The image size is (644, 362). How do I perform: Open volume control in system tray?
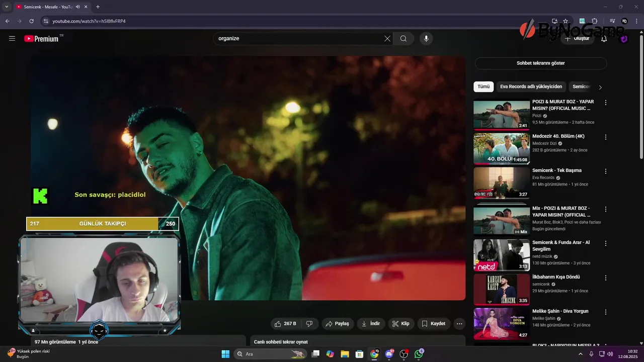click(x=610, y=354)
